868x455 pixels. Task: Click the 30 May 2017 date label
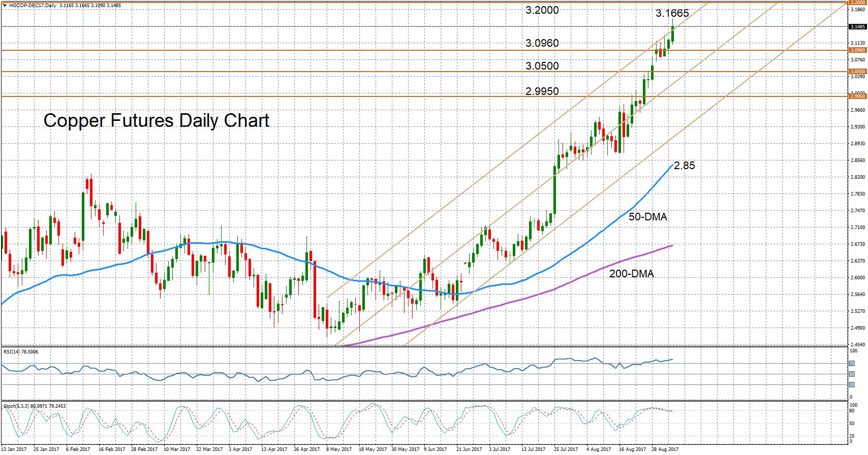[405, 449]
